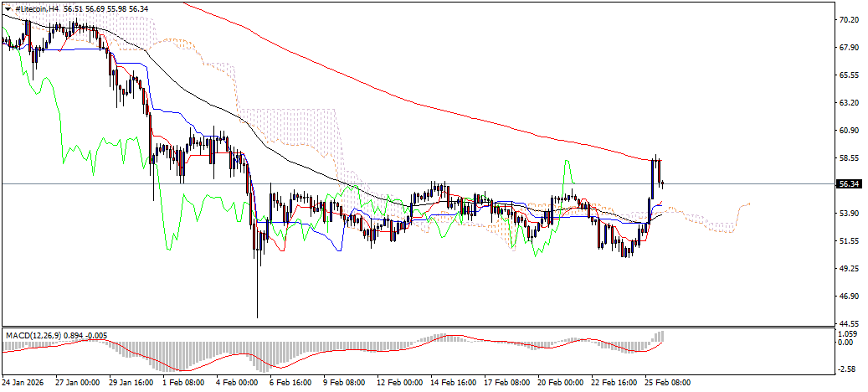
Task: Click the 58.55 price axis label
Action: pyautogui.click(x=849, y=157)
